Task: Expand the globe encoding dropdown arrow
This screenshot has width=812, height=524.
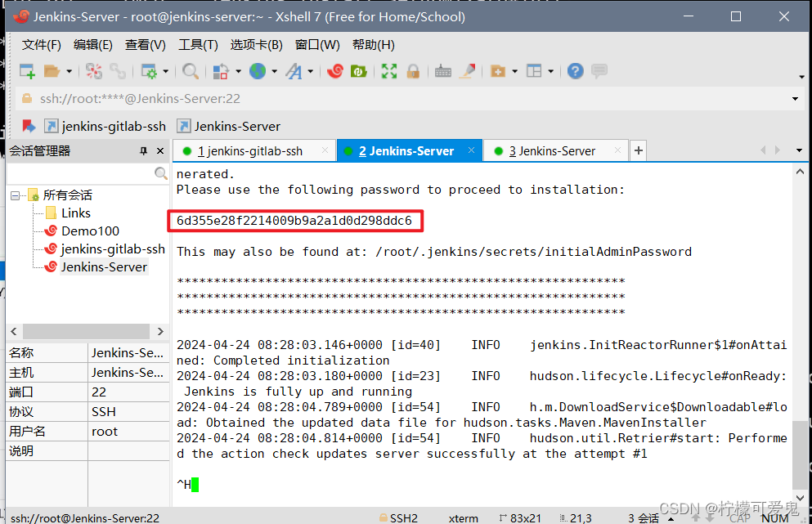Action: point(275,71)
